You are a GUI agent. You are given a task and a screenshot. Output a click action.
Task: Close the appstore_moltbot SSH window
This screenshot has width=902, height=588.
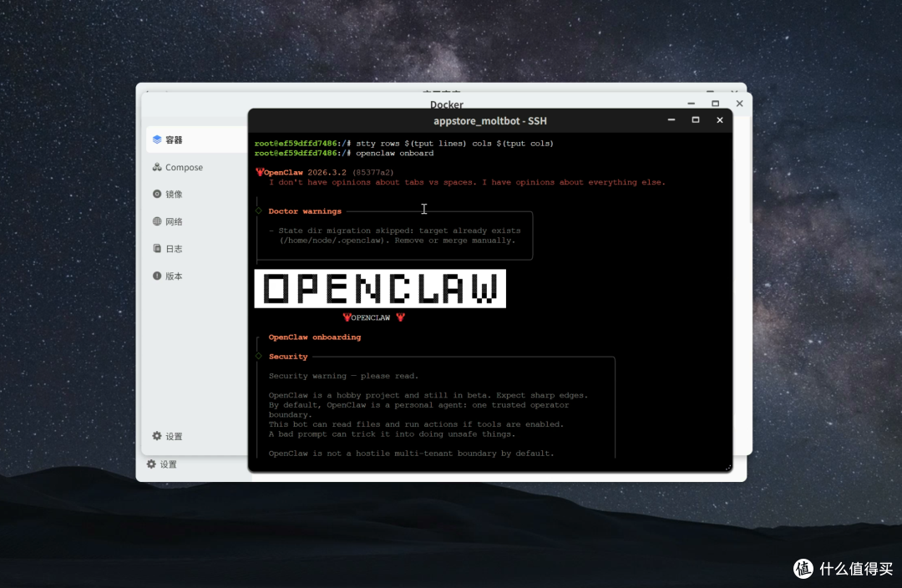[720, 119]
